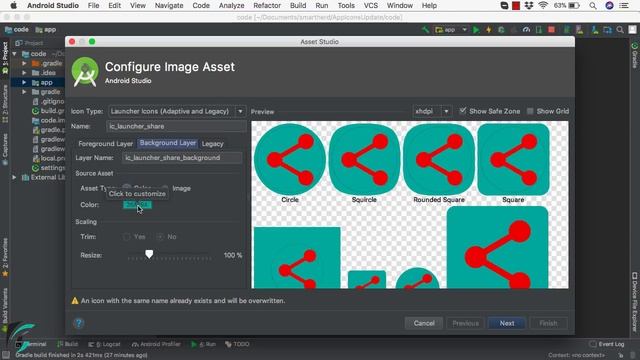Click the teal background color swatch

pos(137,204)
